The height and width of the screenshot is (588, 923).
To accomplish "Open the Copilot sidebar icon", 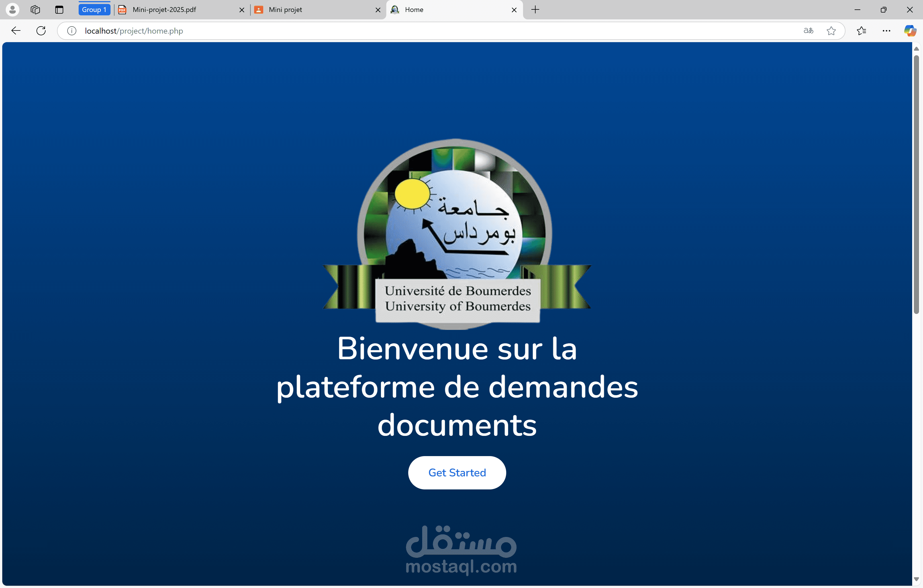I will pos(910,31).
